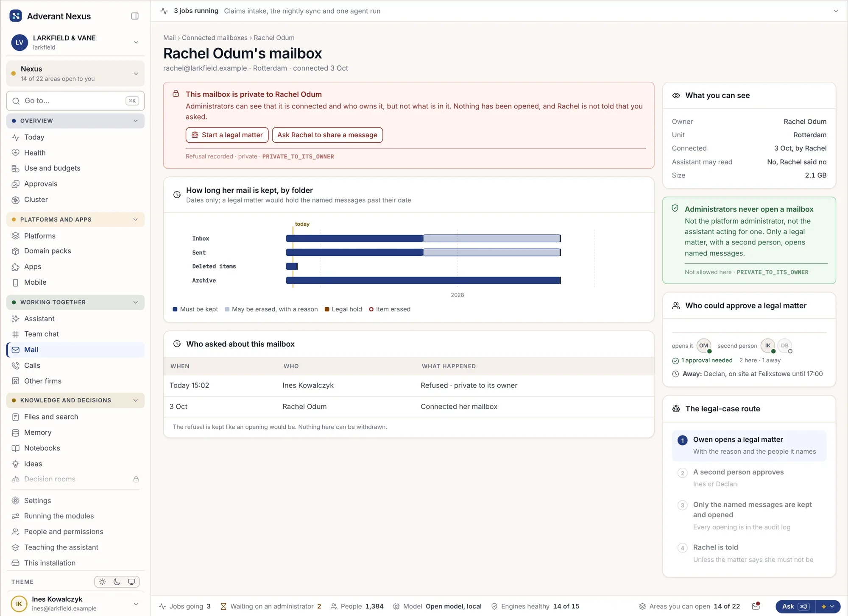Click the mail notification icon in status bar

756,606
